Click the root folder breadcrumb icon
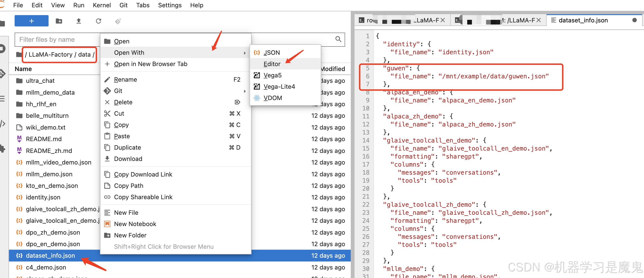 point(19,55)
